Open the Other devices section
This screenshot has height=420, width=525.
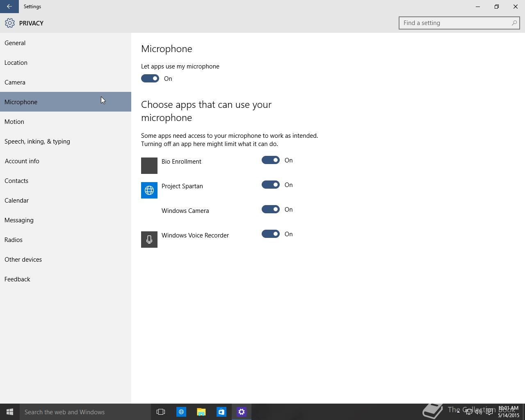[x=66, y=259]
